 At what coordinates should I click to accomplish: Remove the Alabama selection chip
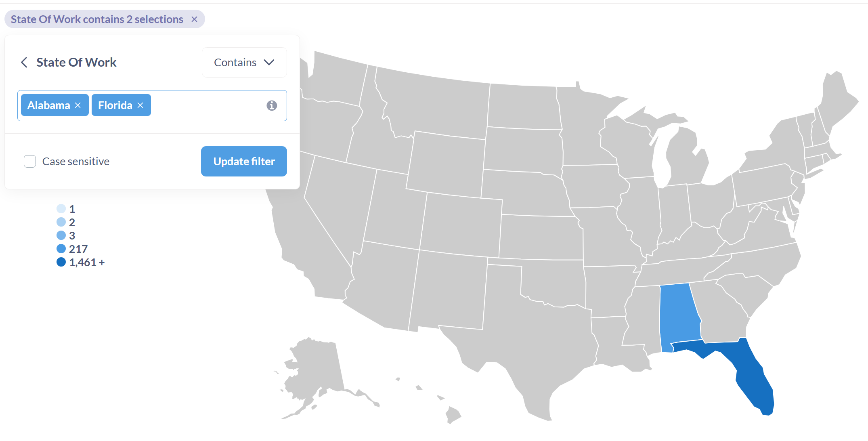coord(78,105)
